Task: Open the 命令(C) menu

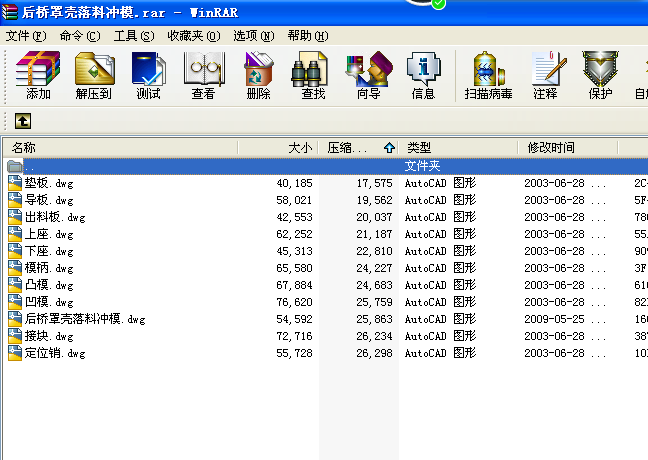Action: [x=80, y=36]
